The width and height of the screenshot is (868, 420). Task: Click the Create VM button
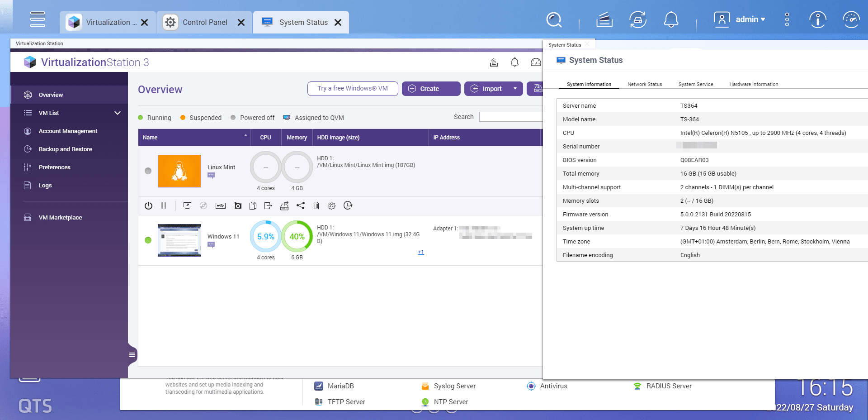[x=431, y=89]
